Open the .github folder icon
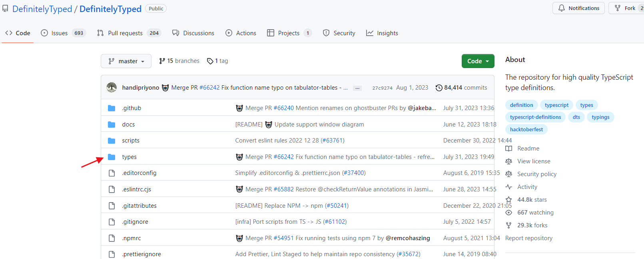The width and height of the screenshot is (644, 259). coord(112,108)
